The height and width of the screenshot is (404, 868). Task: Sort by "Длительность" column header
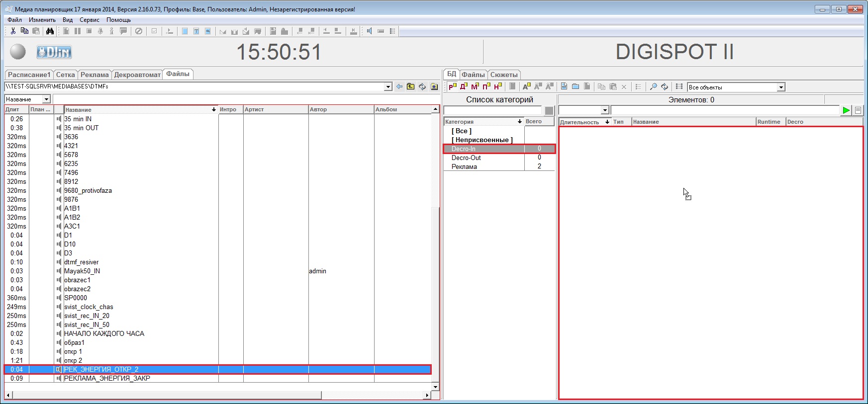[585, 122]
